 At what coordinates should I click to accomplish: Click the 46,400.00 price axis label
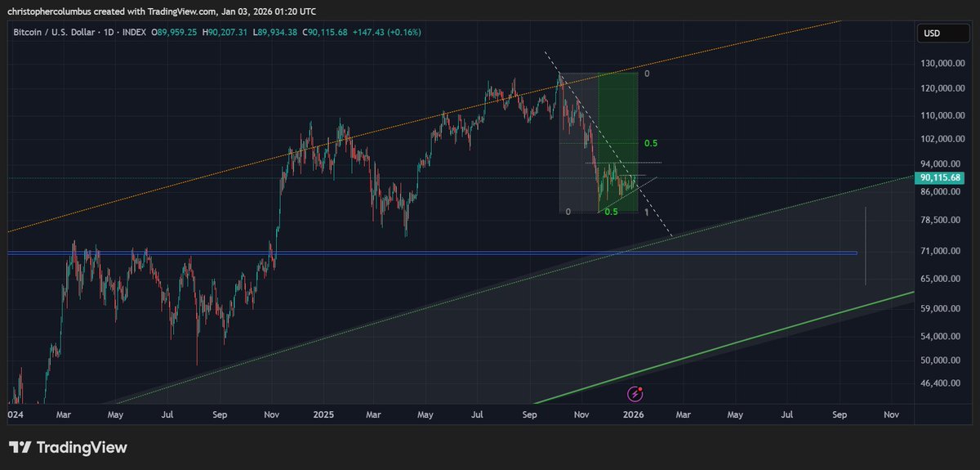(x=942, y=383)
